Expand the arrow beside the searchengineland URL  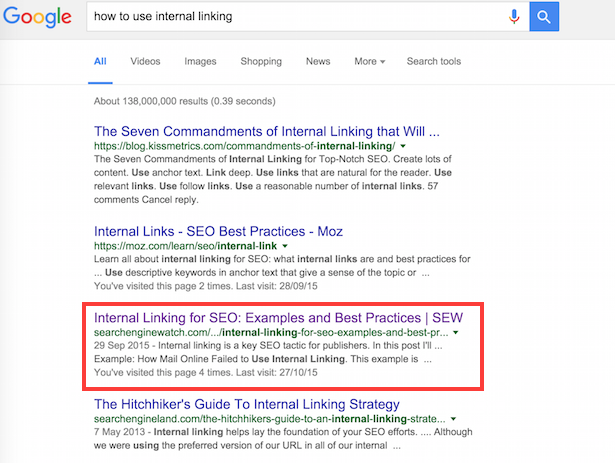(455, 419)
